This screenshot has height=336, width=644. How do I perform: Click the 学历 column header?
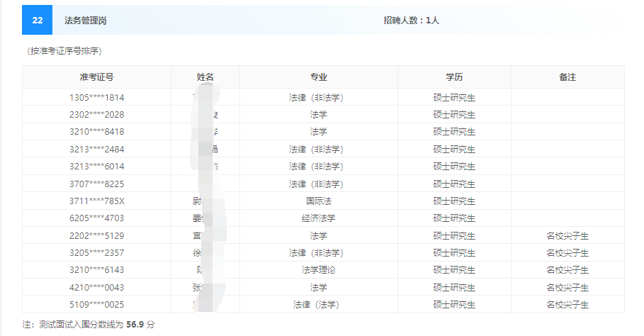pos(454,77)
